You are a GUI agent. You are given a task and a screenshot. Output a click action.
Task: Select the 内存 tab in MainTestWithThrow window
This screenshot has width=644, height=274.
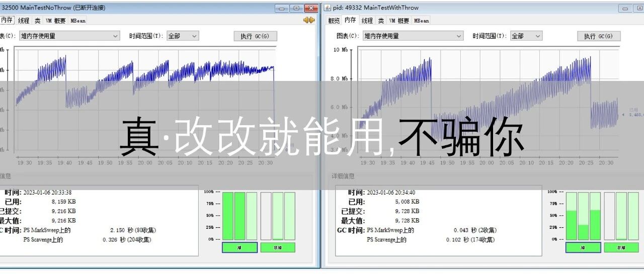point(350,20)
